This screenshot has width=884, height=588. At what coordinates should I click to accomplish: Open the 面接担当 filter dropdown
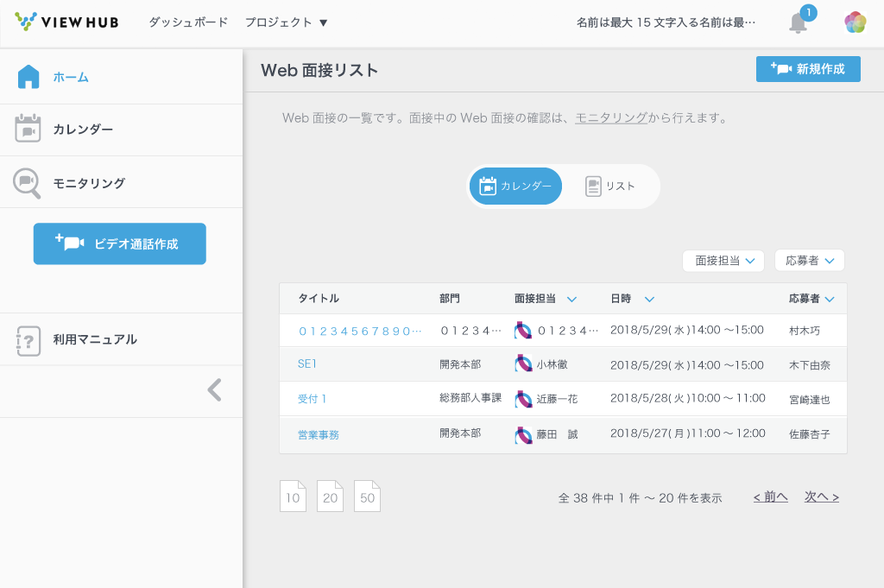[x=723, y=261]
